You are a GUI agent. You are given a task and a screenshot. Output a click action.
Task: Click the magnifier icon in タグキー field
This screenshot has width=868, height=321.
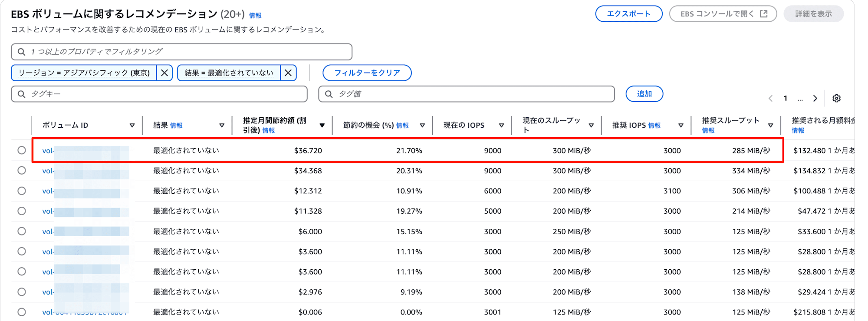coord(21,94)
